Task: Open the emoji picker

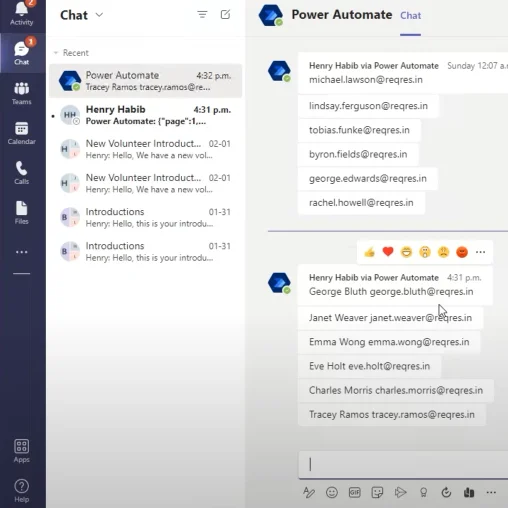Action: point(332,492)
